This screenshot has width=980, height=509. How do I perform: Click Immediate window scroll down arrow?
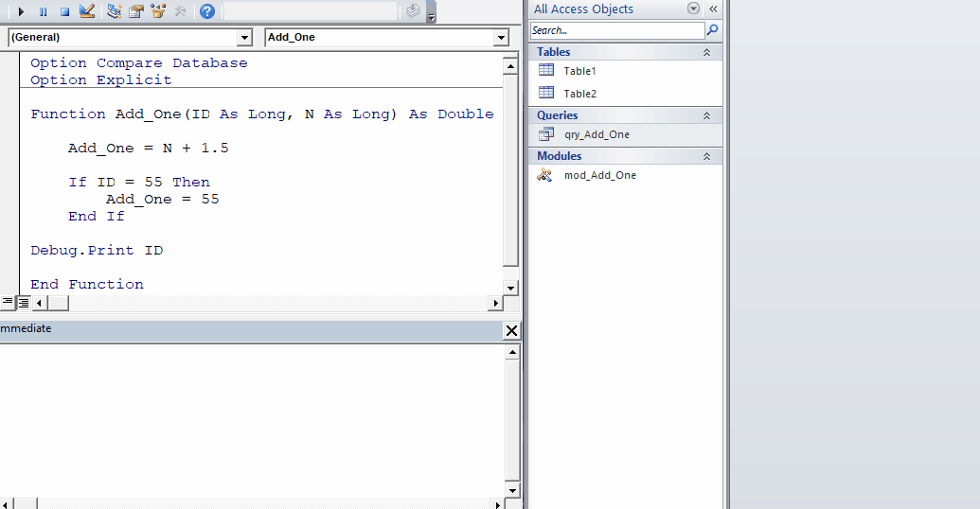tap(512, 490)
